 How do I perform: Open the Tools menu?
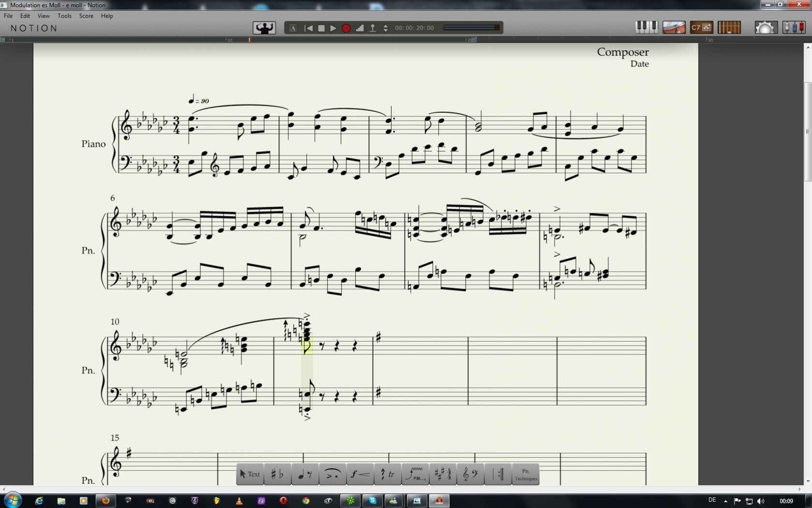64,16
